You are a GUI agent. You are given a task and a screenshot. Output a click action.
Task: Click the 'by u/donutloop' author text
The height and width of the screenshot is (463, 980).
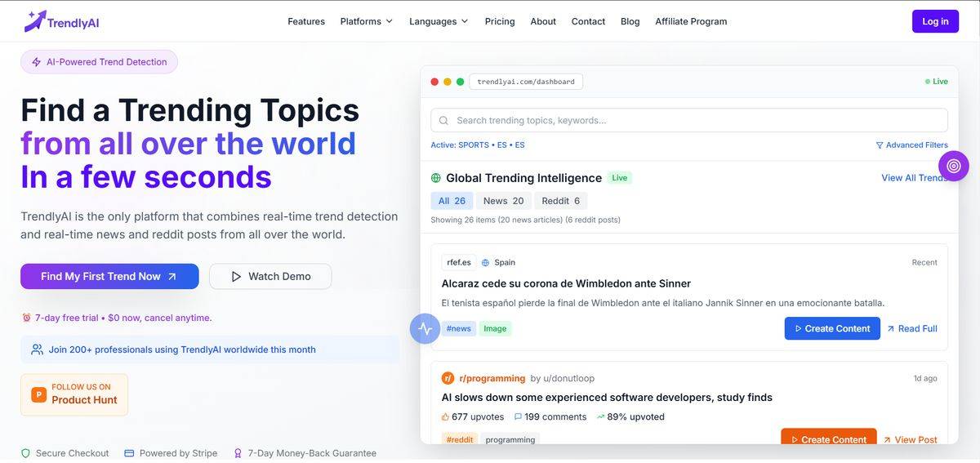[563, 379]
